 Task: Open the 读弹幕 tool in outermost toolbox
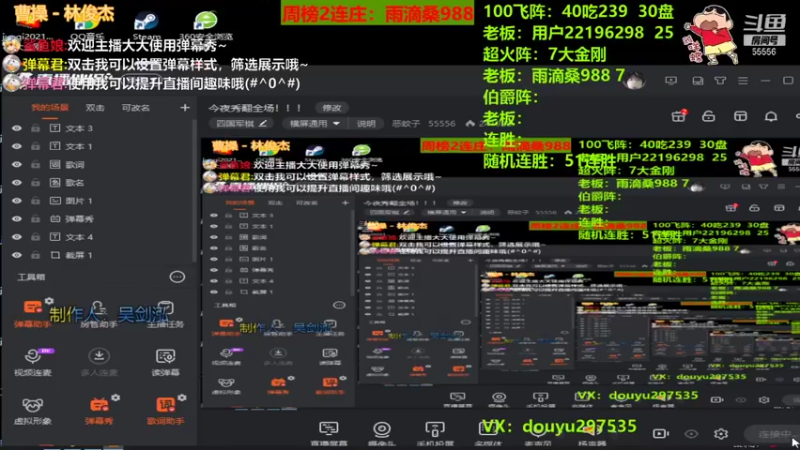(x=165, y=362)
